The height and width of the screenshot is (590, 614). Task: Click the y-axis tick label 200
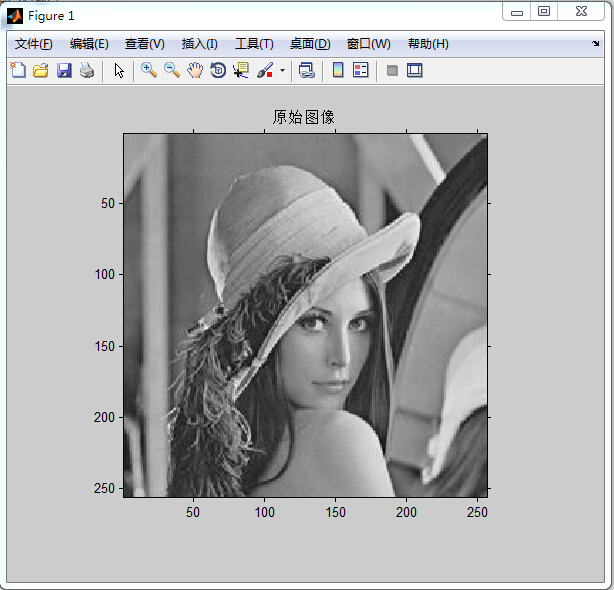[104, 417]
